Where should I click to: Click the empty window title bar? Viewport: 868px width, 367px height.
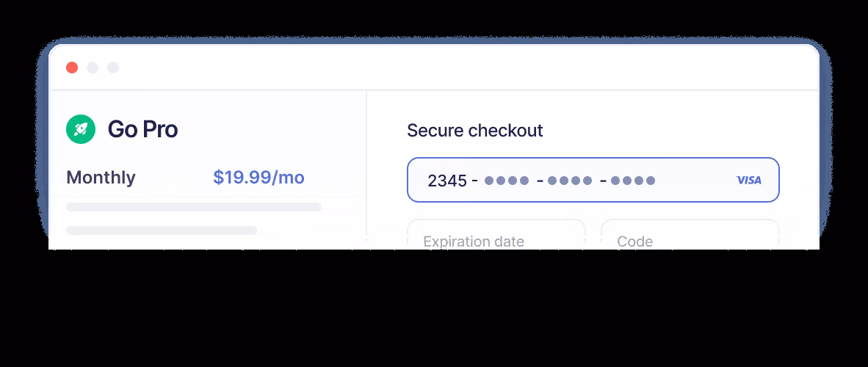tap(441, 68)
